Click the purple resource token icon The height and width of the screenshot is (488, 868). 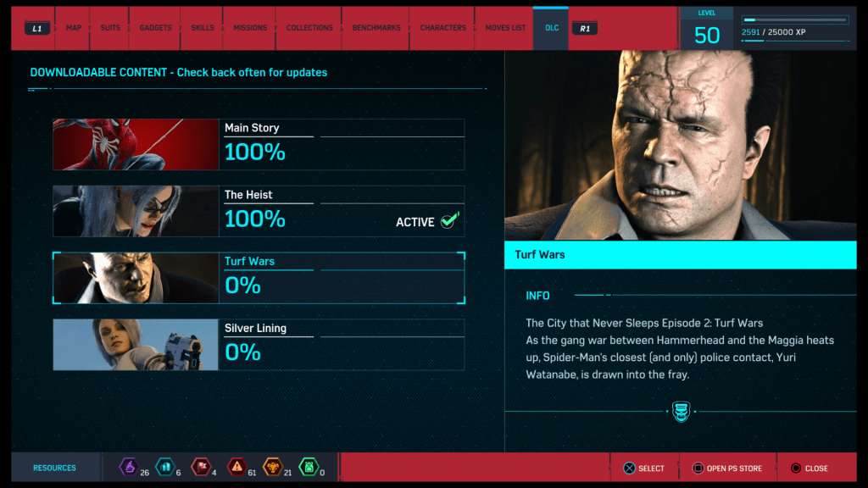[x=128, y=467]
